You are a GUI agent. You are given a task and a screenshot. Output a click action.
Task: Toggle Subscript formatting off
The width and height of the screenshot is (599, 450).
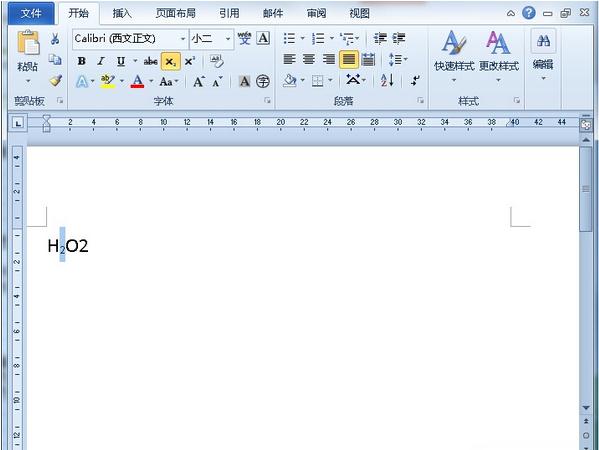pyautogui.click(x=170, y=61)
